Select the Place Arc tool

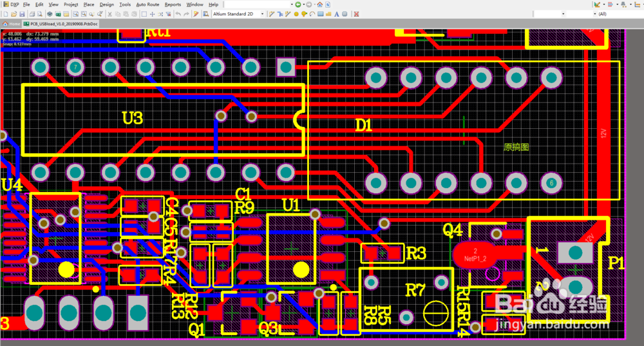312,14
